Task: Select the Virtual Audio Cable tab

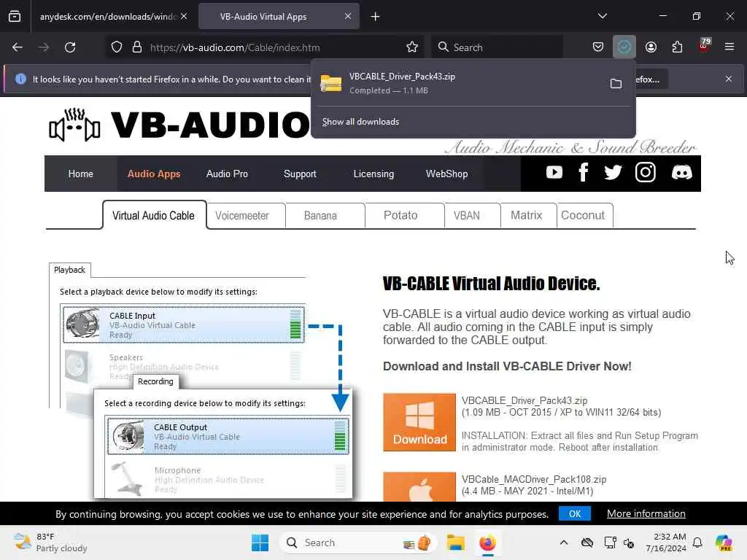Action: [154, 215]
